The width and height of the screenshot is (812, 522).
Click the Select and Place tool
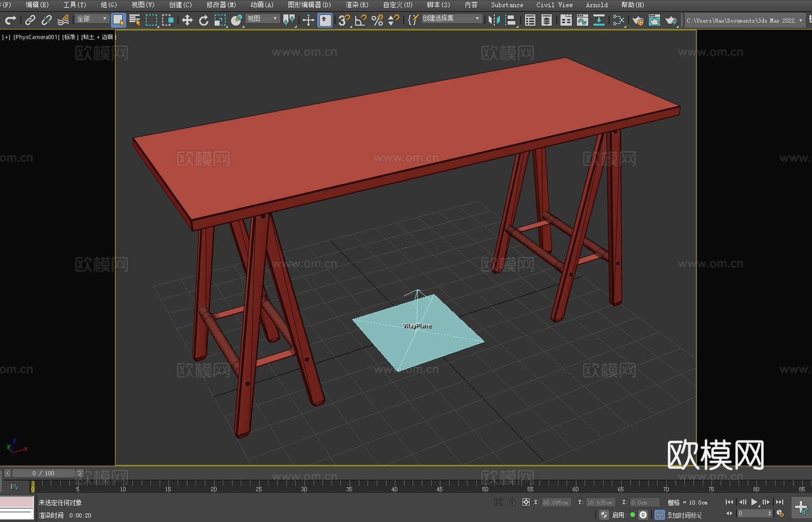tap(237, 20)
